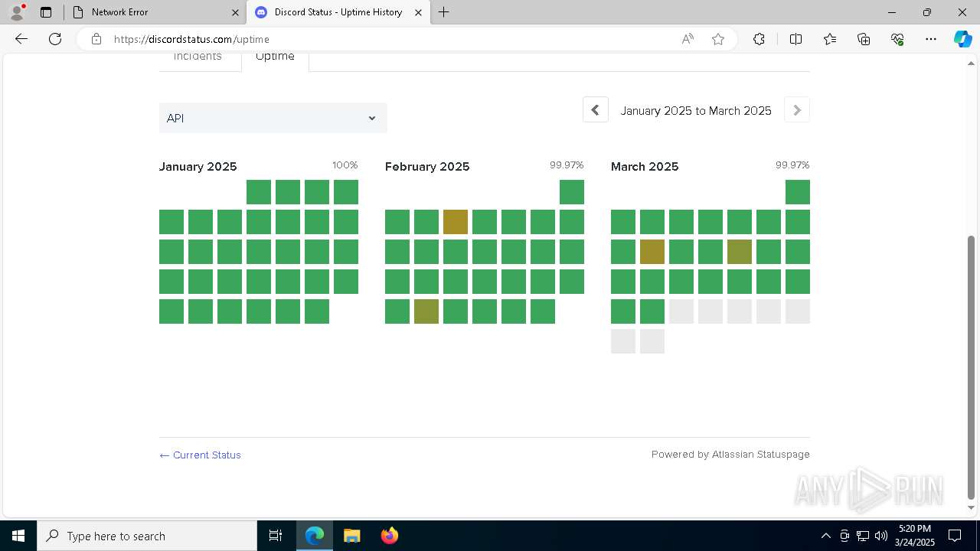Launch Firefox from taskbar
980x551 pixels.
point(389,536)
